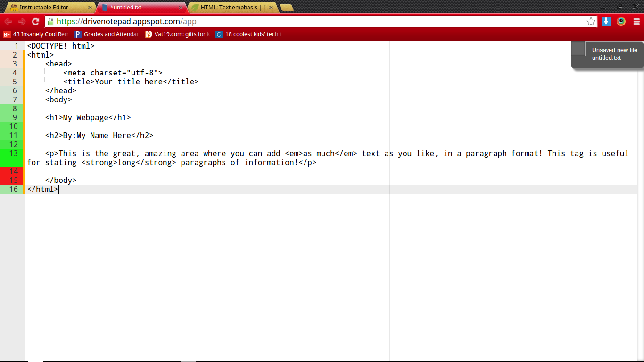Open the Grades and Attendance bookmark

point(107,34)
